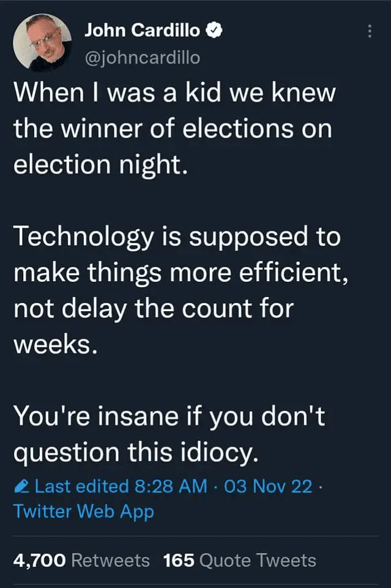Click the "You're insane if you don't" line
391x588 pixels.
(169, 417)
